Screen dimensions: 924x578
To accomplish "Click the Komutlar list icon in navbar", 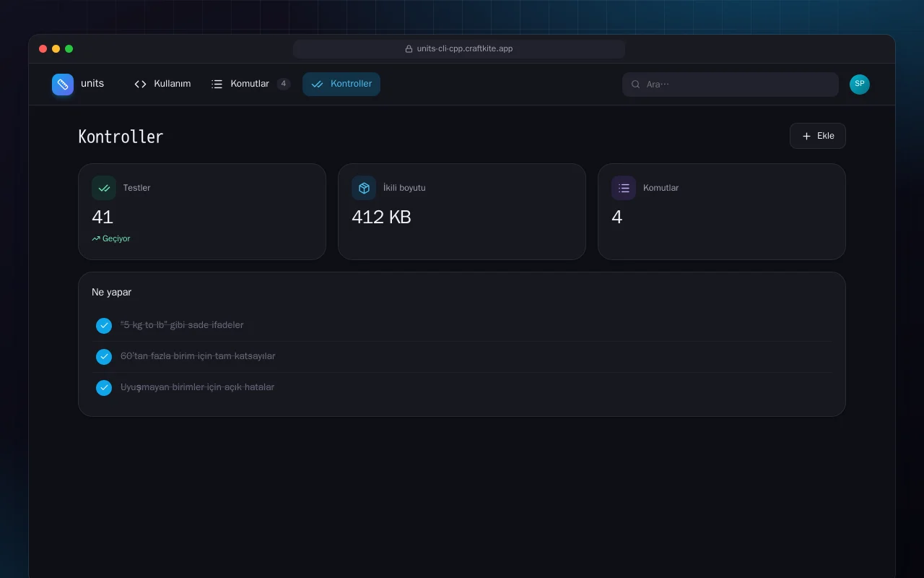I will pyautogui.click(x=217, y=85).
